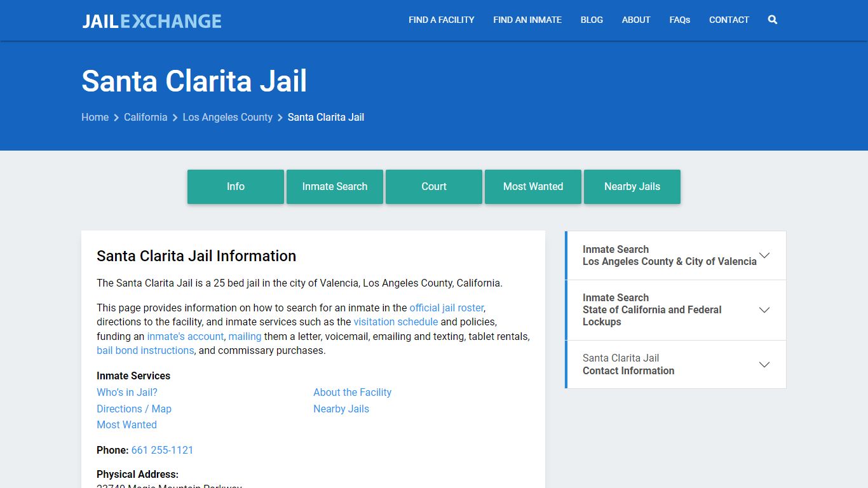
Task: Open About the Facility link
Action: coord(352,392)
